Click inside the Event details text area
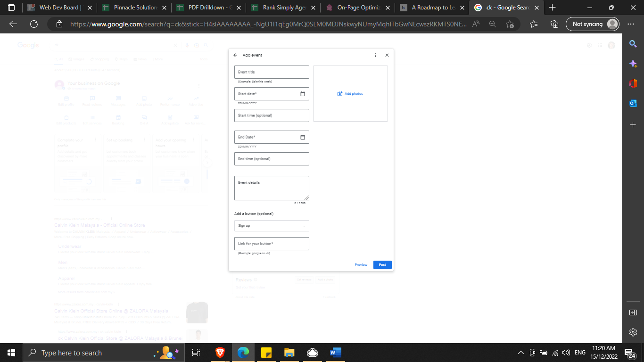Screen dimensions: 644x362 pyautogui.click(x=272, y=188)
